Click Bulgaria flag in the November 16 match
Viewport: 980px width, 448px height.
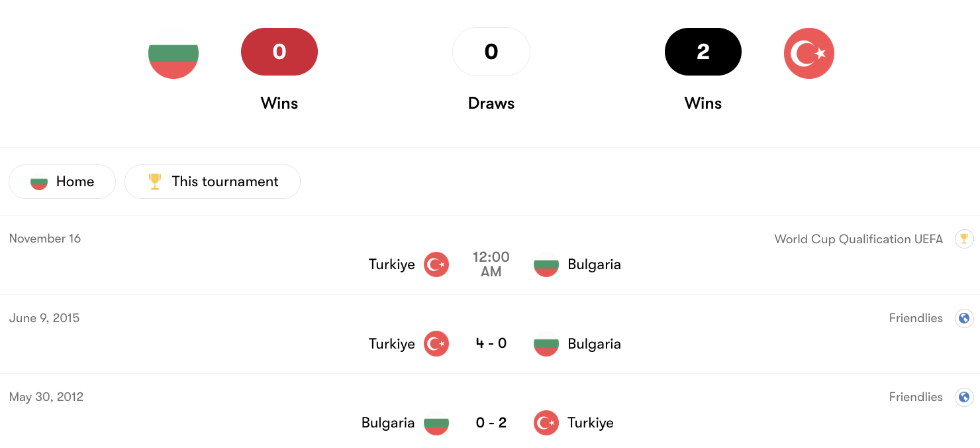pos(546,264)
